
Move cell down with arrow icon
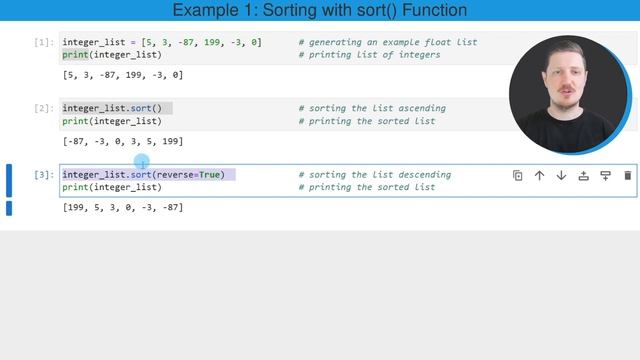561,176
